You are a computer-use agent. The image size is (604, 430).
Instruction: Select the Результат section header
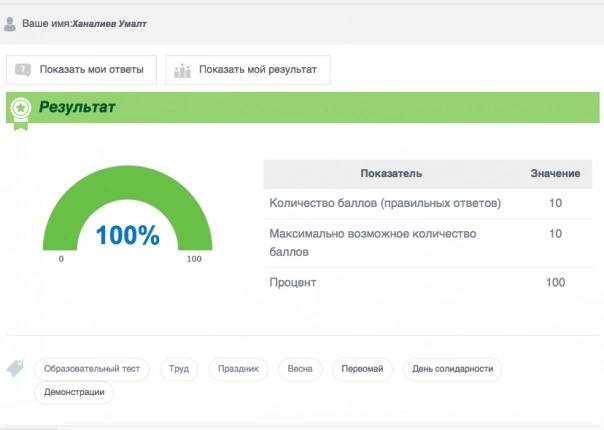click(x=77, y=107)
